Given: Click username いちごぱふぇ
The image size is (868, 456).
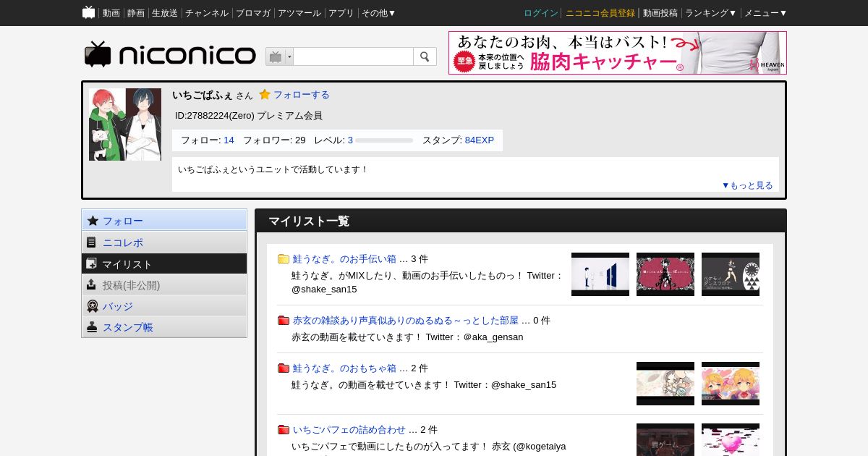Looking at the screenshot, I should 203,95.
